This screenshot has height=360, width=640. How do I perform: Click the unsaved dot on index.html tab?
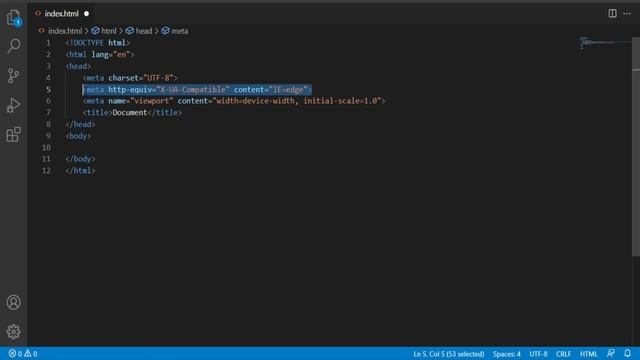[x=87, y=13]
